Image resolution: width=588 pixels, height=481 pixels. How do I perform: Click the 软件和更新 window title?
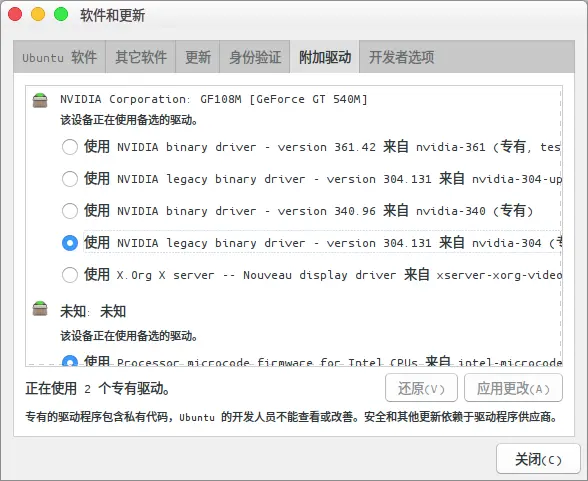pos(112,15)
